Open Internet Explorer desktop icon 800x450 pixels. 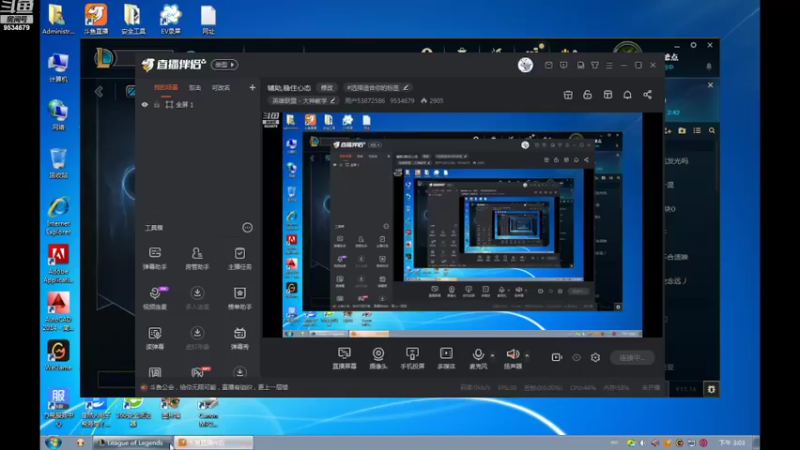[58, 216]
